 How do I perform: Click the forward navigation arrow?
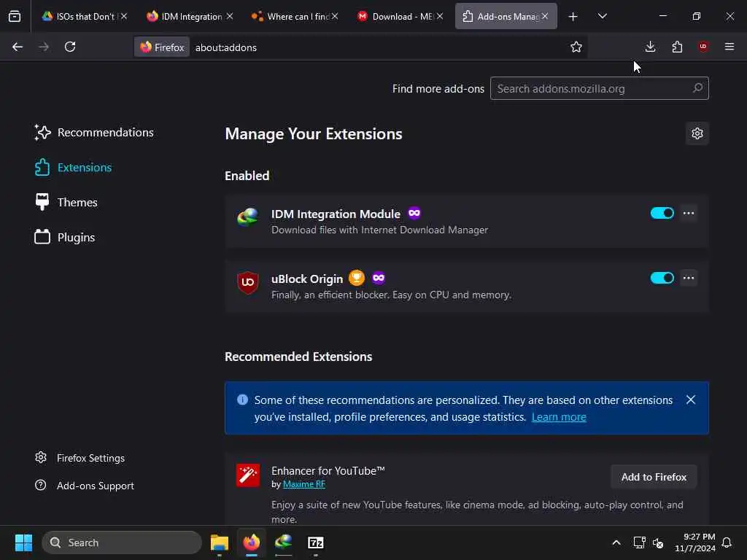tap(44, 47)
